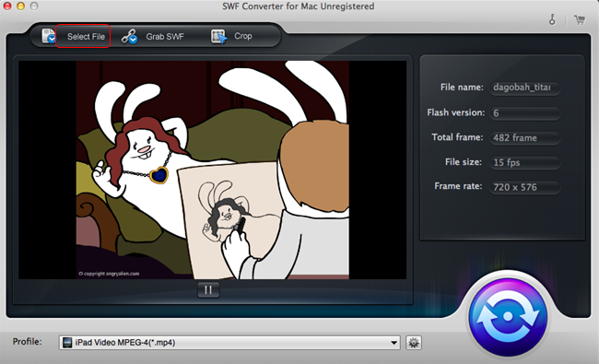Open profile settings gear button

[414, 343]
